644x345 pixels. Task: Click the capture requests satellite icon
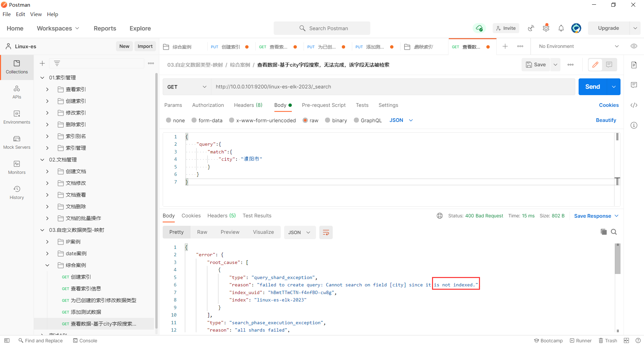pos(531,28)
